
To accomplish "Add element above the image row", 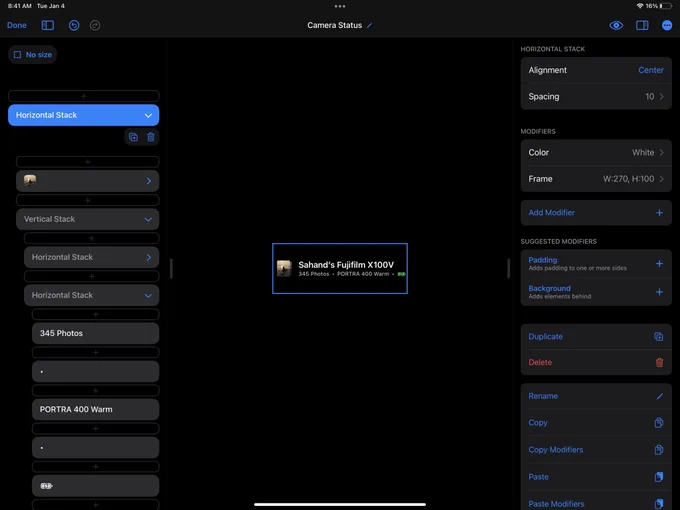I will tap(87, 162).
